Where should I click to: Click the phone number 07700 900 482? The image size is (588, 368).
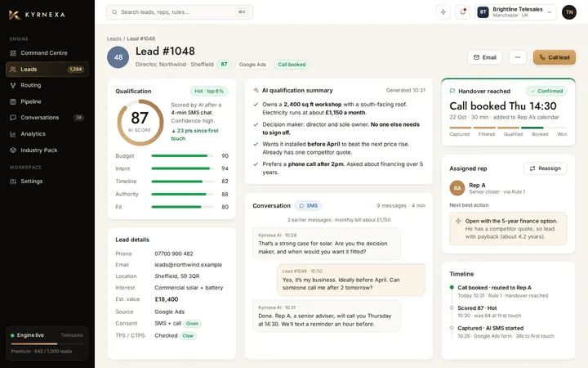[x=174, y=254]
